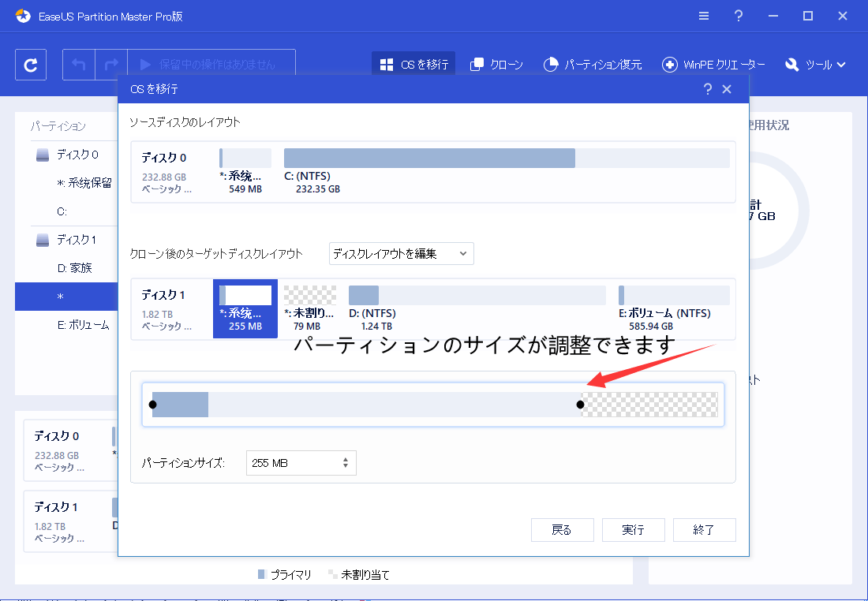868x601 pixels.
Task: Select the D: (NTFS) 1.24 TB partition
Action: point(477,309)
